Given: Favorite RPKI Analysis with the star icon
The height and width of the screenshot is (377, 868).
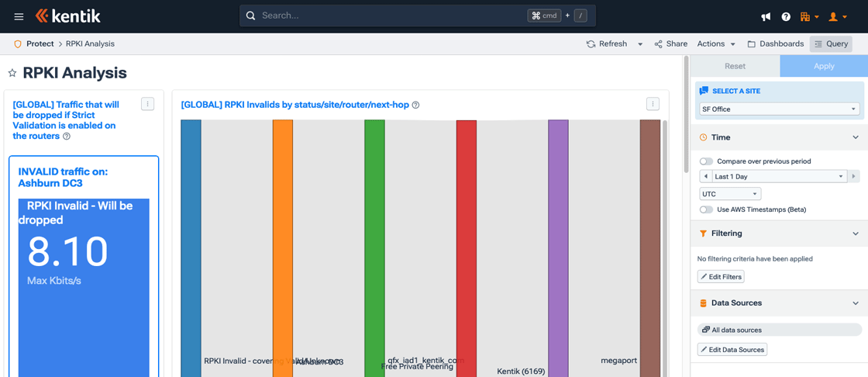Looking at the screenshot, I should [x=12, y=73].
